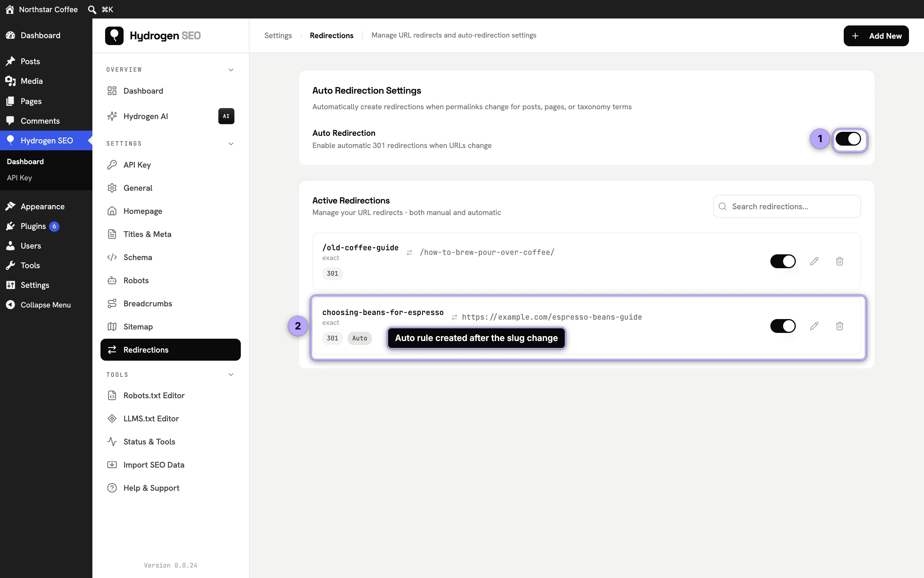Click the AI badge next to Hydrogen AI

[x=226, y=116]
